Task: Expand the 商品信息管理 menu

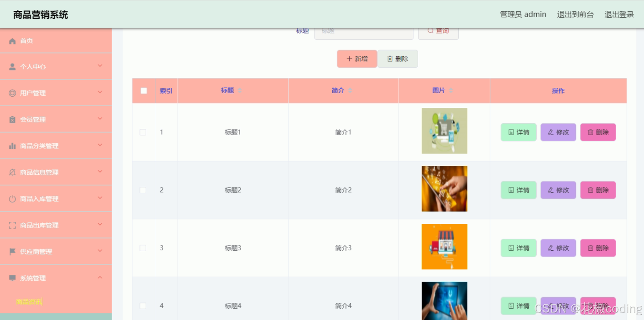Action: 99,172
